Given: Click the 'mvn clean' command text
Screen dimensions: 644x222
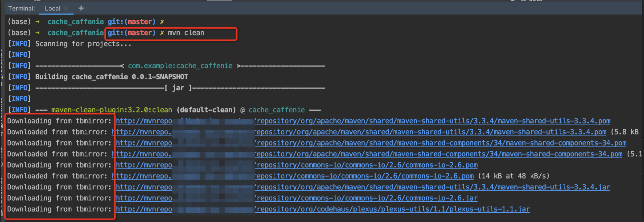Looking at the screenshot, I should click(186, 33).
